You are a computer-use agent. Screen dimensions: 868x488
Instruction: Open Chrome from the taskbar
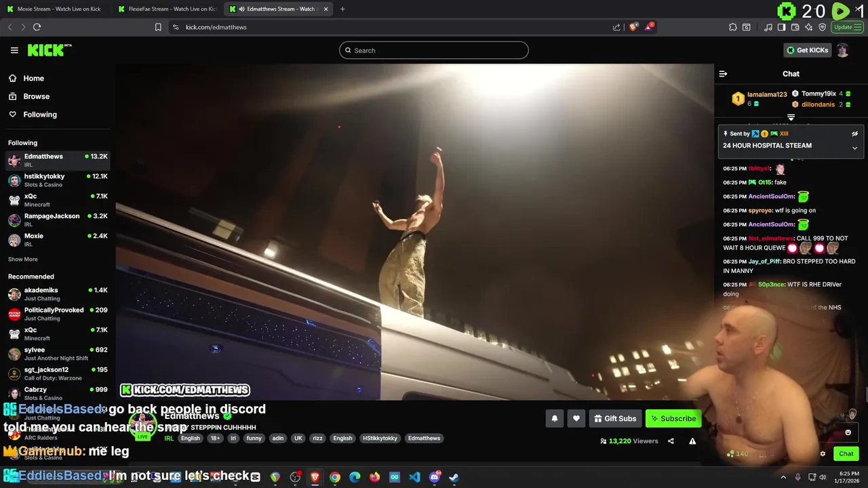pyautogui.click(x=335, y=477)
